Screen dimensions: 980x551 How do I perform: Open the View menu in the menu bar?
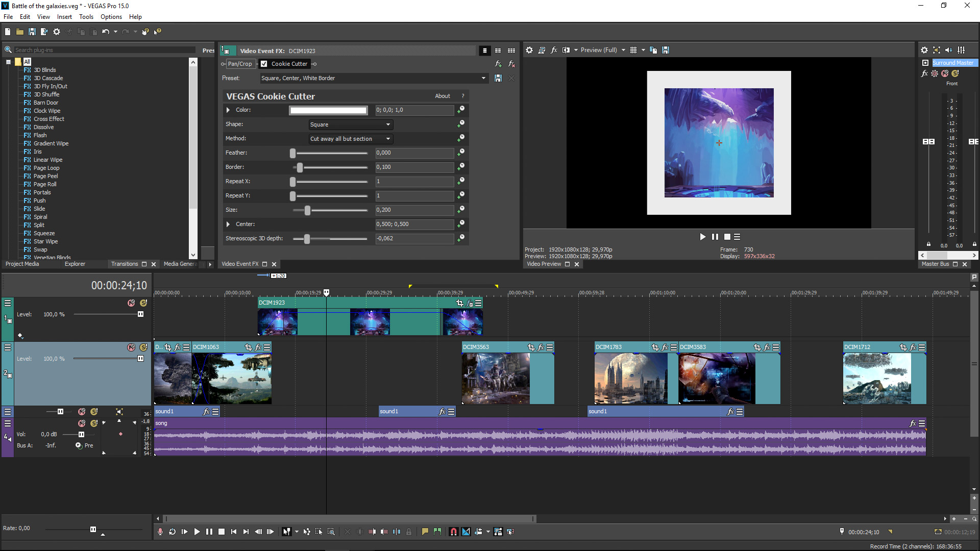tap(42, 16)
